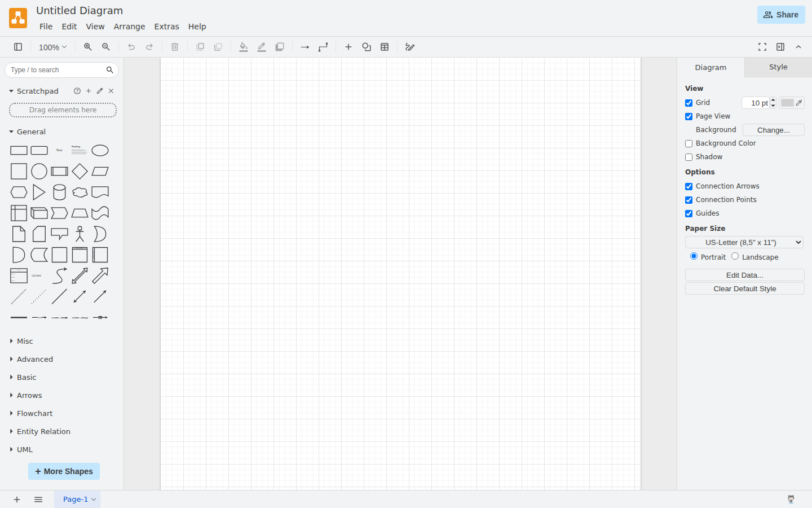Viewport: 812px width, 508px height.
Task: Click the Undo icon in the toolbar
Action: click(x=131, y=47)
